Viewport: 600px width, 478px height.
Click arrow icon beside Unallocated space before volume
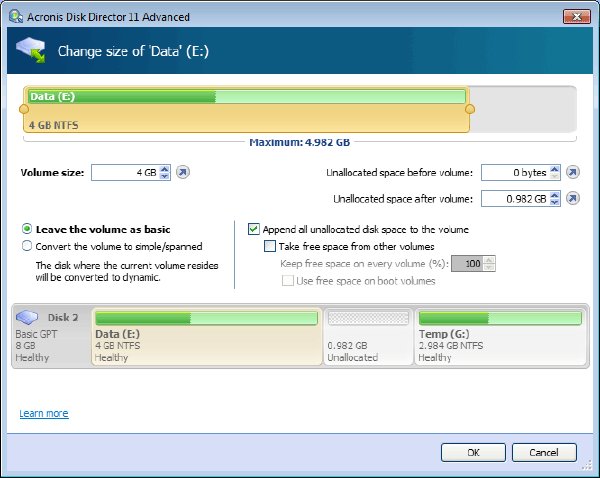pos(573,172)
